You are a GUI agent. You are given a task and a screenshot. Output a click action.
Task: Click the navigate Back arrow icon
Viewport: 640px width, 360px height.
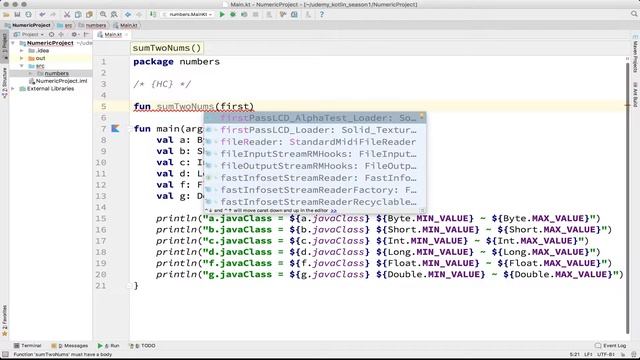point(128,14)
